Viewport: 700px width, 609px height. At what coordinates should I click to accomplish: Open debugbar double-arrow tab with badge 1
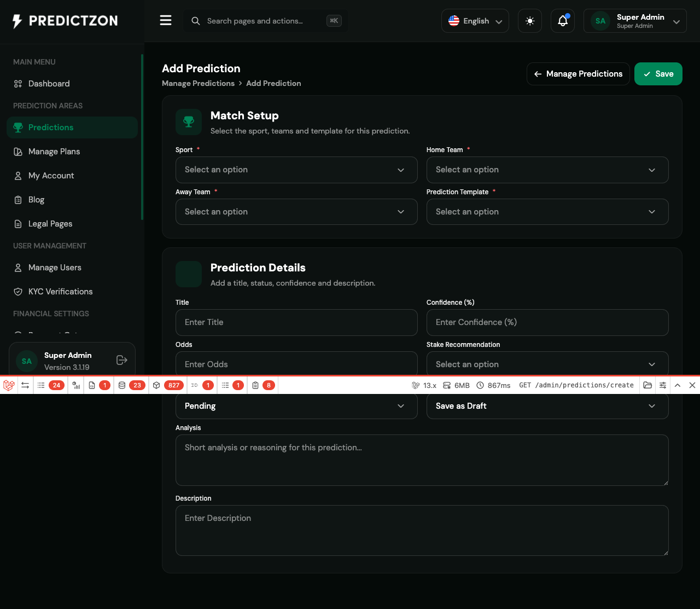[x=202, y=385]
